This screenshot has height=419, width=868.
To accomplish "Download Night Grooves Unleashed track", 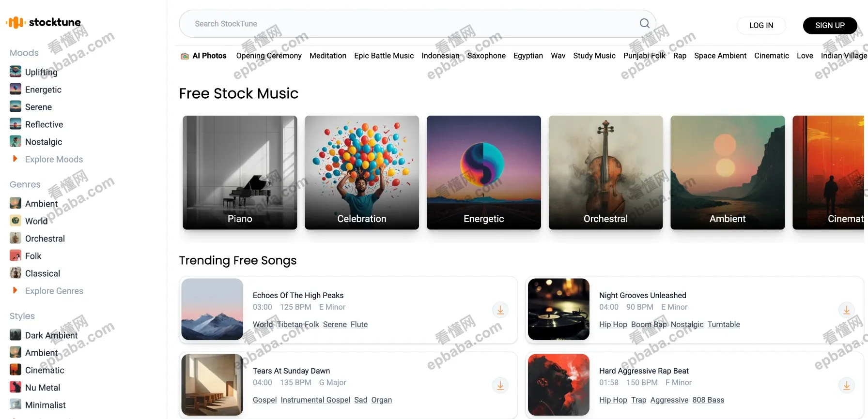I will 847,310.
